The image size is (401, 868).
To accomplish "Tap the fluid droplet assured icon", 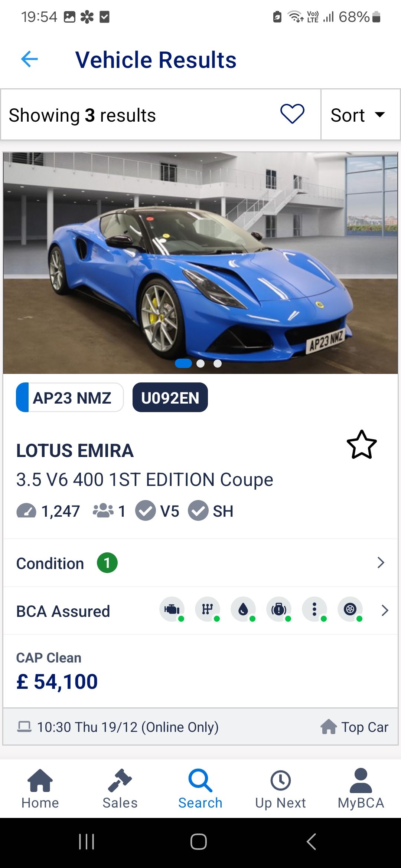I will (243, 609).
